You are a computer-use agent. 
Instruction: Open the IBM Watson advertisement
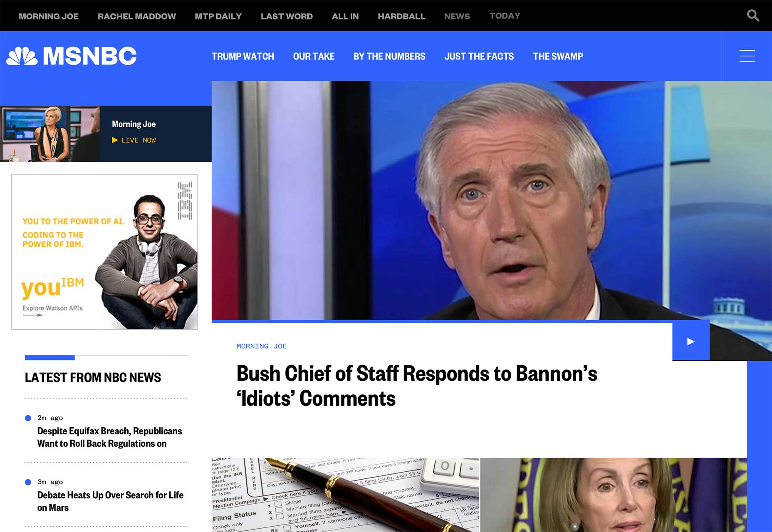pyautogui.click(x=104, y=252)
